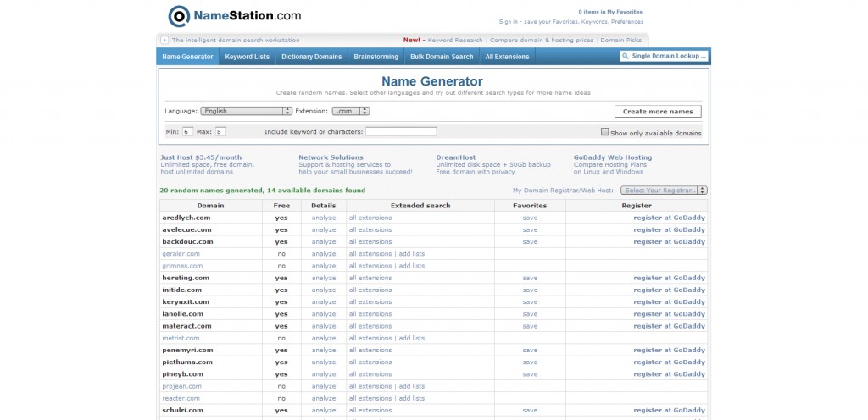Switch to the Name Generator tab
The width and height of the screenshot is (868, 420).
click(187, 57)
